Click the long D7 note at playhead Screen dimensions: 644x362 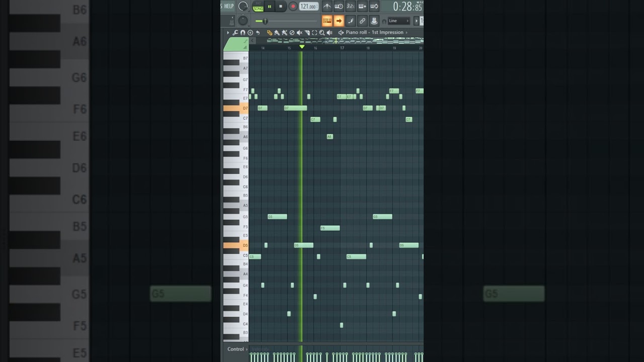[x=295, y=108]
